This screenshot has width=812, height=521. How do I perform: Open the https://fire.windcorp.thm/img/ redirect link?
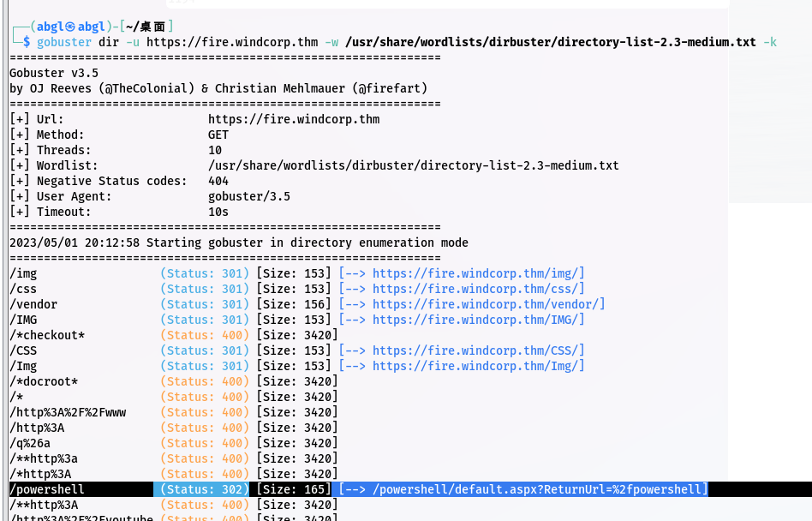[478, 273]
